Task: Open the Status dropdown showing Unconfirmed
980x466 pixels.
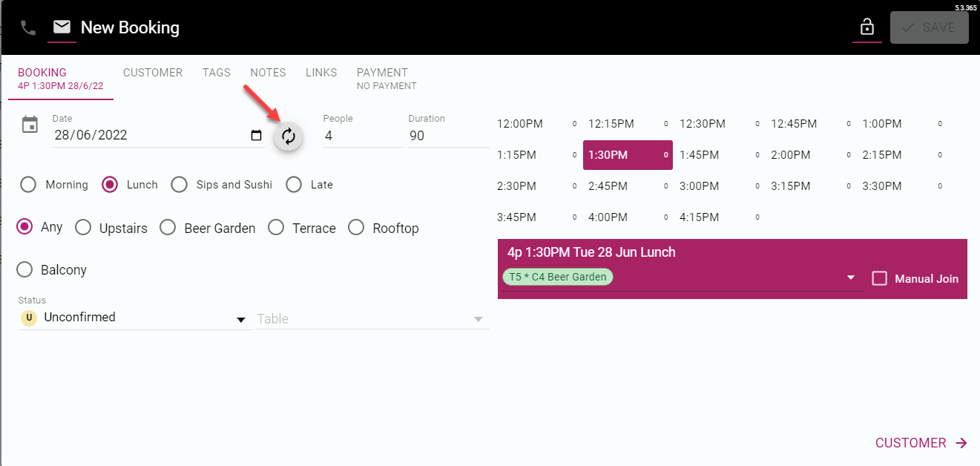Action: [240, 319]
